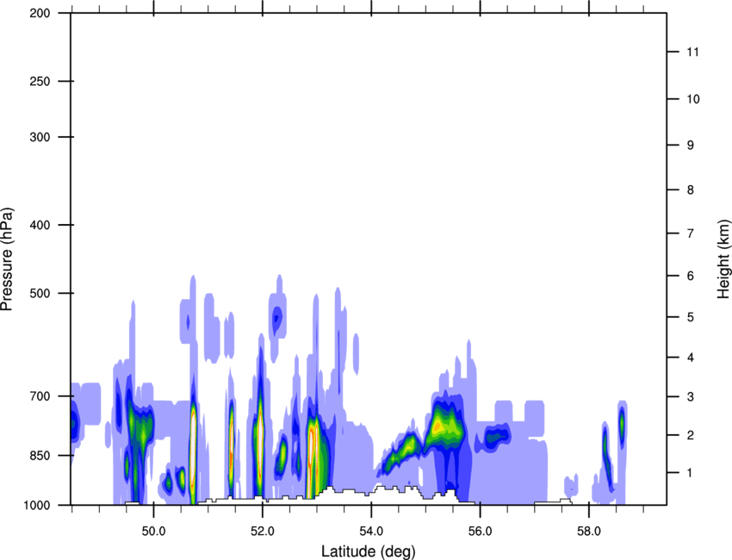The image size is (732, 560).
Task: Click the 4 km height label
Action: (691, 358)
